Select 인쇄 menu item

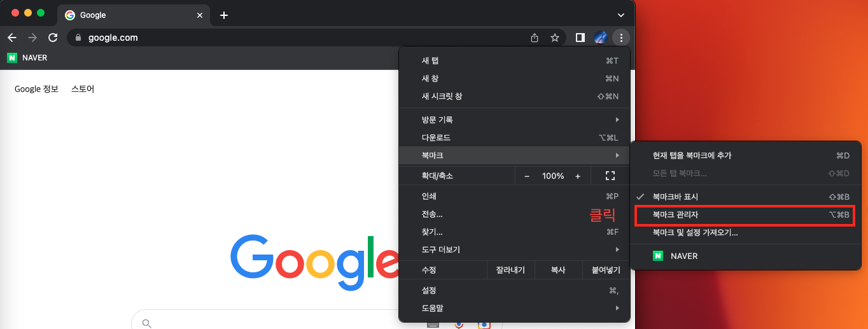(514, 196)
